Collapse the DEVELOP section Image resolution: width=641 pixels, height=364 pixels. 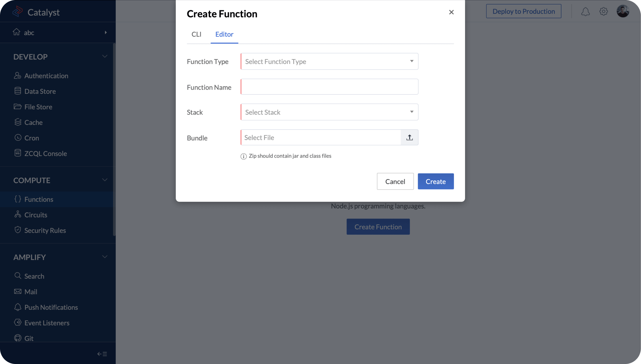105,56
